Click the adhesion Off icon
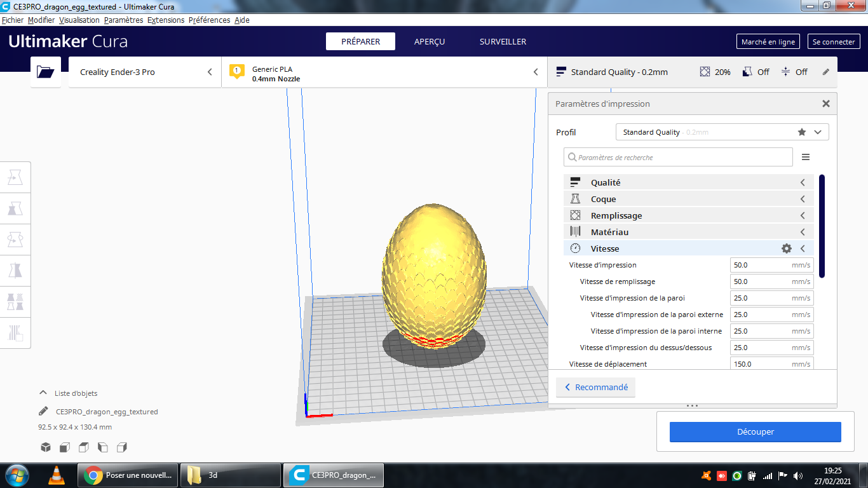Viewport: 868px width, 488px height. tap(785, 72)
